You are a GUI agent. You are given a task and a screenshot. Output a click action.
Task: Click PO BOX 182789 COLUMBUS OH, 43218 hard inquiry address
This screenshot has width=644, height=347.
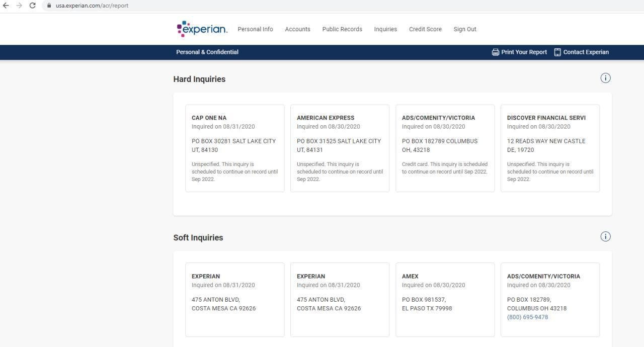tap(440, 145)
